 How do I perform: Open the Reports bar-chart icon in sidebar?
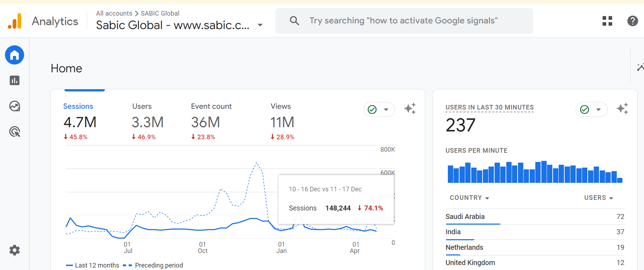[15, 80]
